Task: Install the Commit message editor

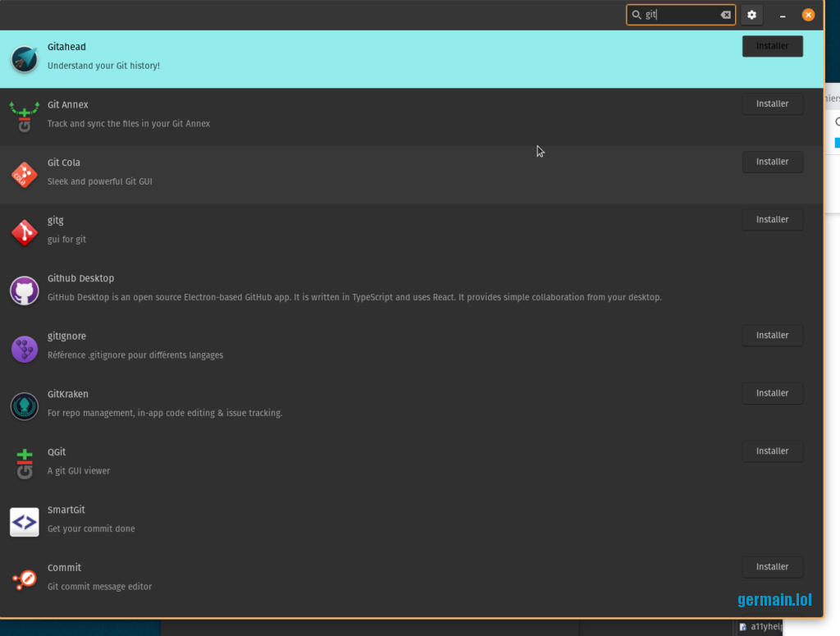Action: pos(772,567)
